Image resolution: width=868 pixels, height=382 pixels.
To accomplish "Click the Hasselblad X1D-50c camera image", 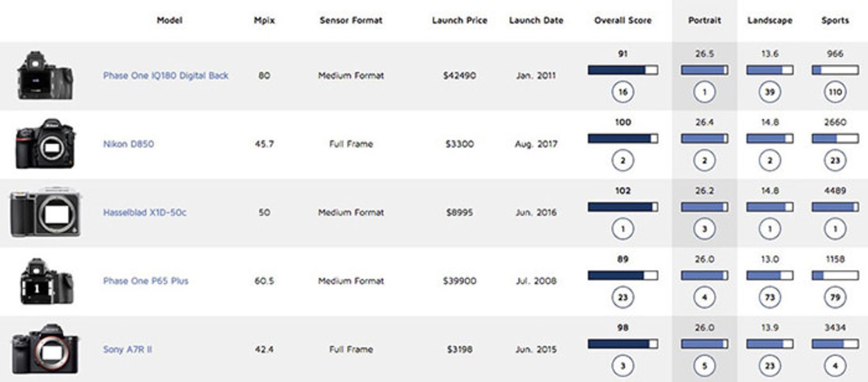I will coord(46,212).
